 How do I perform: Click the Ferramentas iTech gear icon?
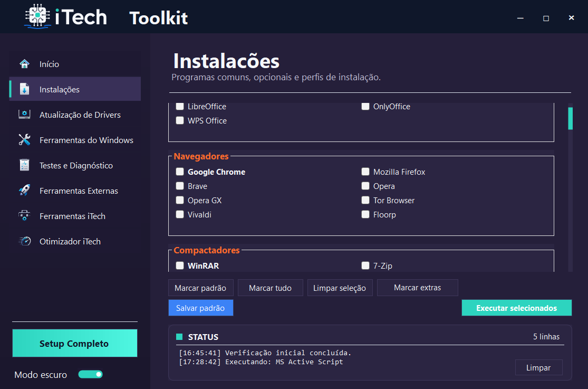[x=24, y=215]
